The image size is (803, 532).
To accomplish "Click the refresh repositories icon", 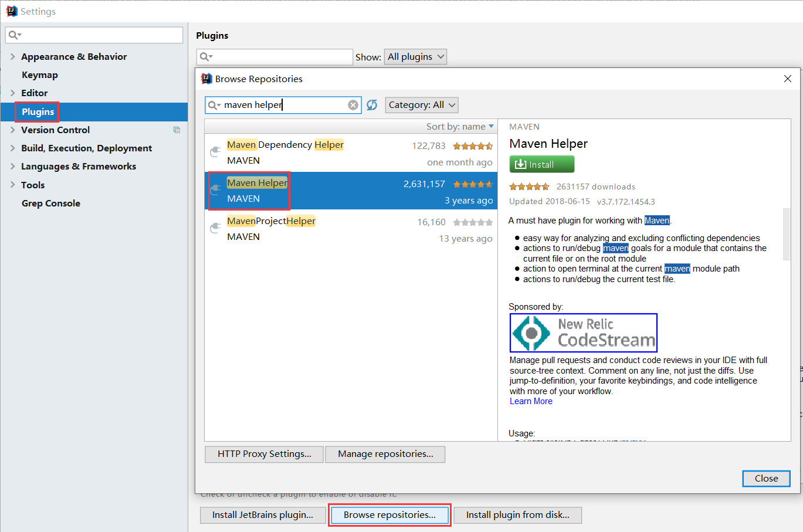I will coord(372,105).
